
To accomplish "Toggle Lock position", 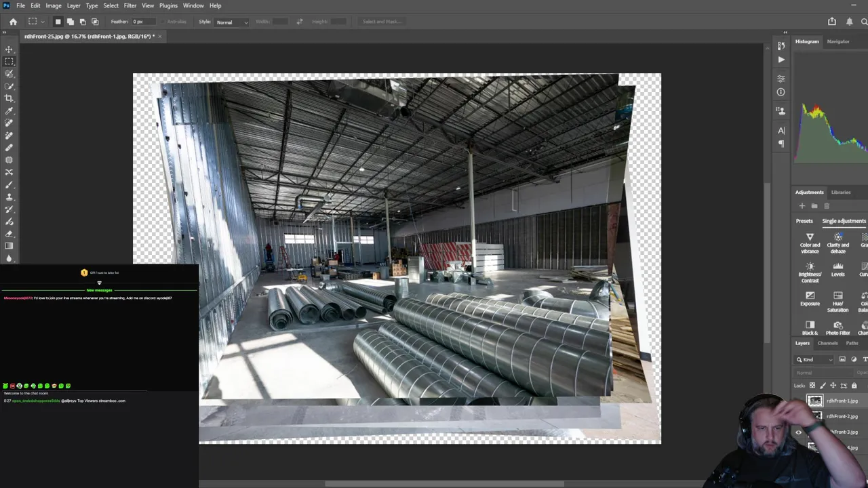I will 833,386.
